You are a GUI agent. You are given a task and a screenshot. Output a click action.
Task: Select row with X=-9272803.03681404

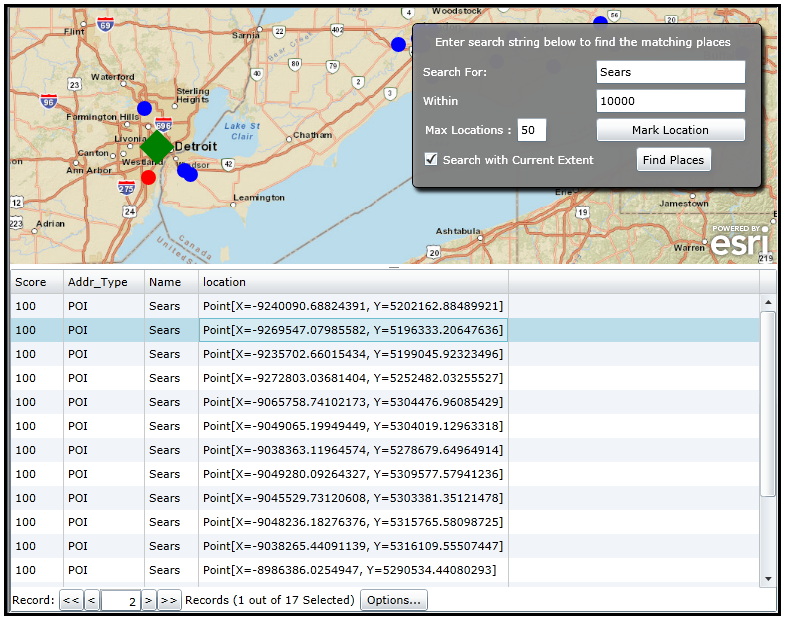(385, 378)
